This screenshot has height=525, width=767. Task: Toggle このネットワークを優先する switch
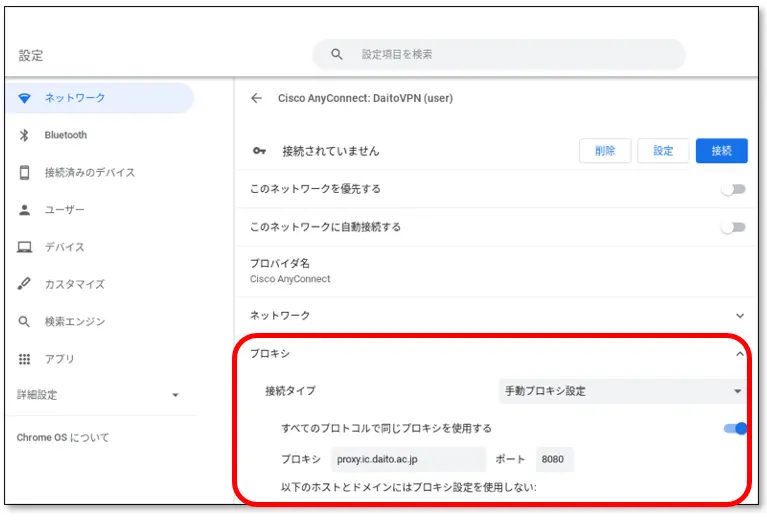[734, 189]
